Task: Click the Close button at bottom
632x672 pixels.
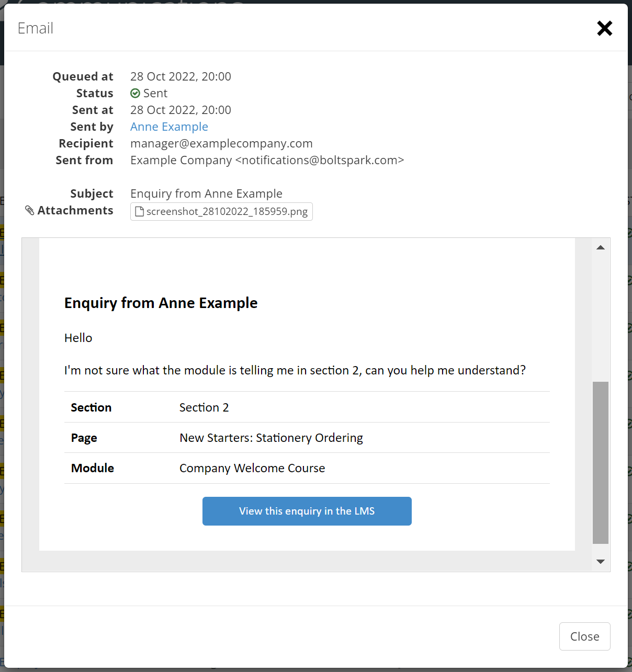Action: coord(584,636)
